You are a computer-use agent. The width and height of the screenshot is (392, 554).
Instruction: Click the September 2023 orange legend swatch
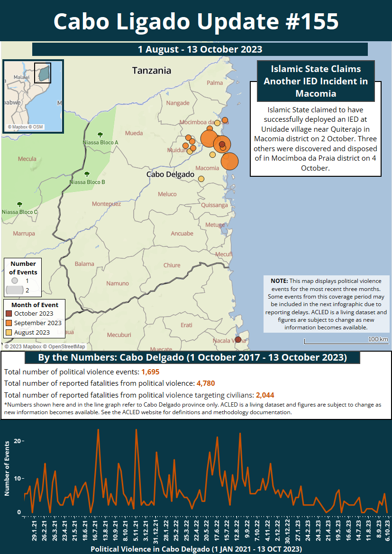[x=9, y=323]
